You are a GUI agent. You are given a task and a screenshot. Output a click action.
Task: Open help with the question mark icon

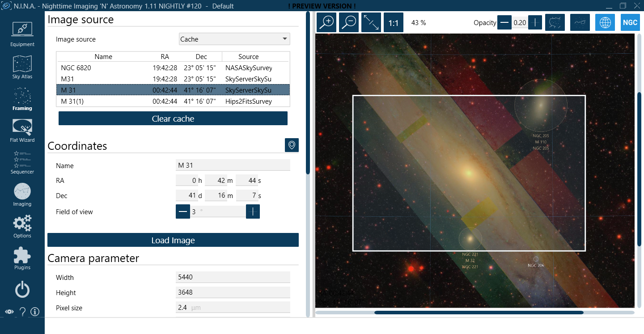22,312
